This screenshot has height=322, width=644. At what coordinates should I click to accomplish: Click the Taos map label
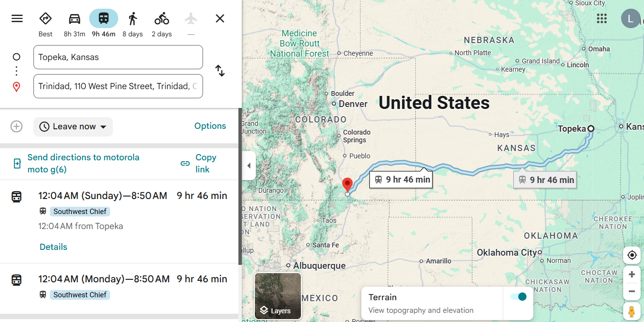click(x=329, y=220)
